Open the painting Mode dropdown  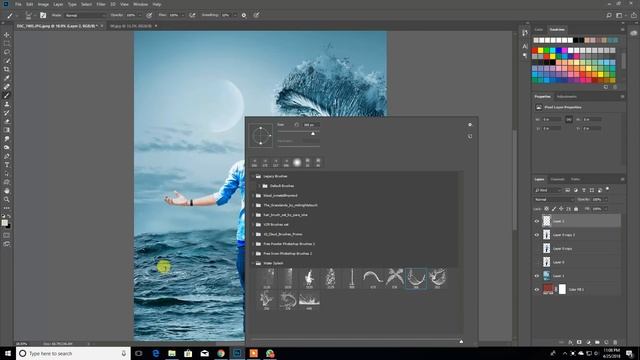(86, 15)
